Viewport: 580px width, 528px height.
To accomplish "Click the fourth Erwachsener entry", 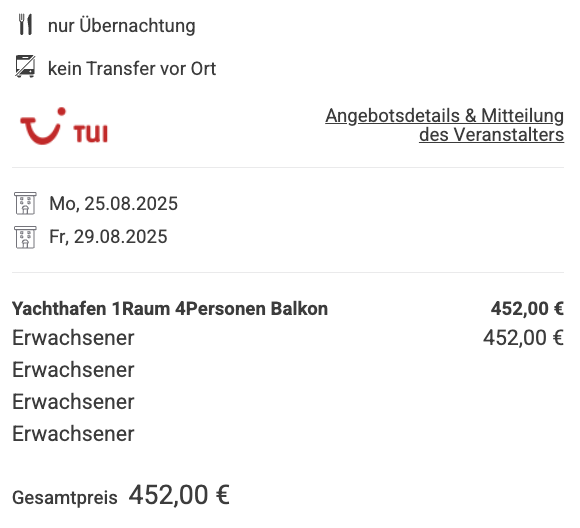I will pyautogui.click(x=73, y=434).
